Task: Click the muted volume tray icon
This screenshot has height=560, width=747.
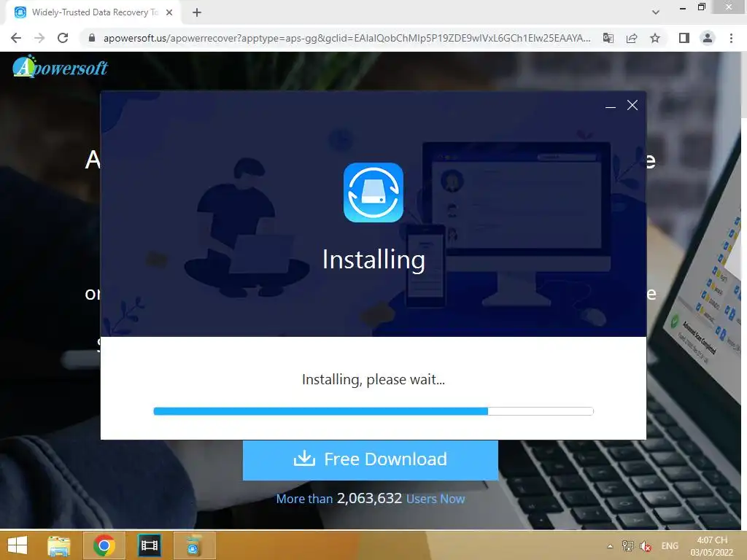Action: click(646, 546)
